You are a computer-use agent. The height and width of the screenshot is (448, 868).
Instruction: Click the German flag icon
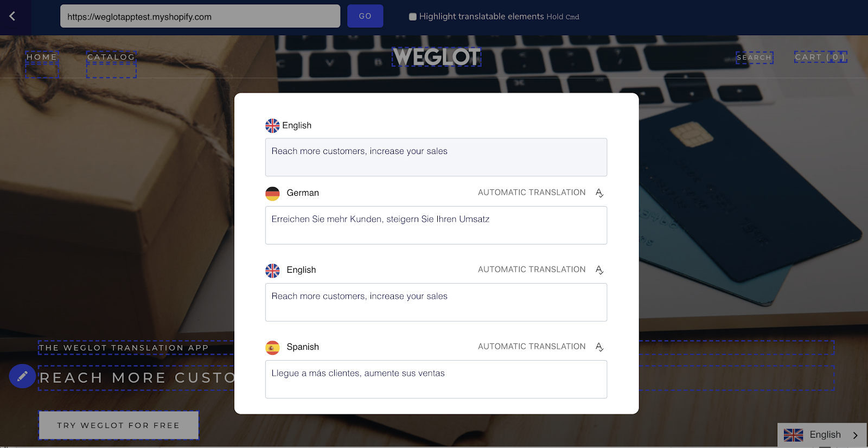point(272,193)
